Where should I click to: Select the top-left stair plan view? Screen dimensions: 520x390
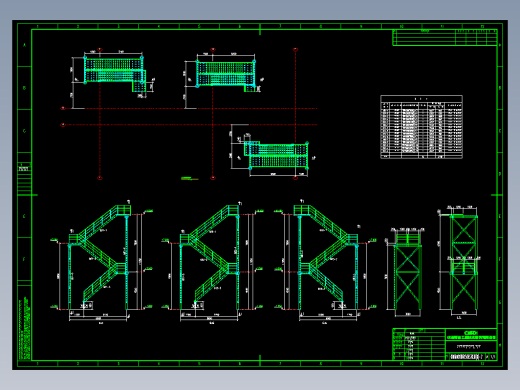pos(114,75)
